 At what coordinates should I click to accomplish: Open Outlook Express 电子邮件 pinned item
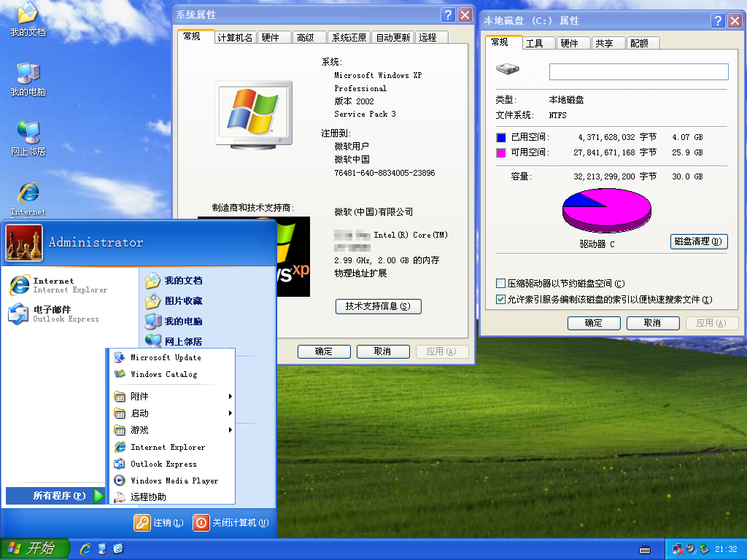point(55,314)
